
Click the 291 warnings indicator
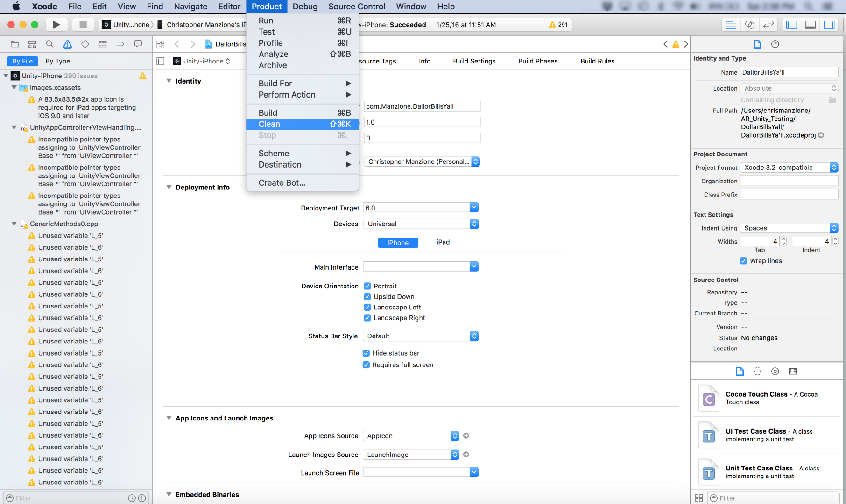pos(558,25)
